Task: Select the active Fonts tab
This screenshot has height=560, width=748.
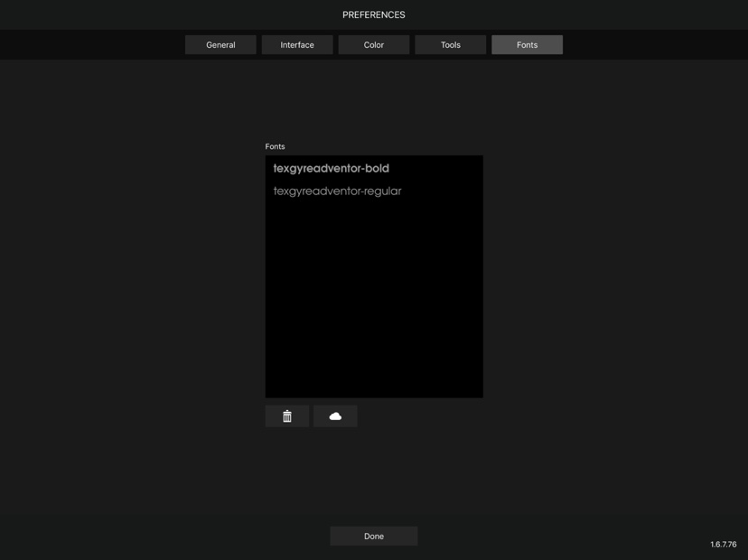Action: 527,45
